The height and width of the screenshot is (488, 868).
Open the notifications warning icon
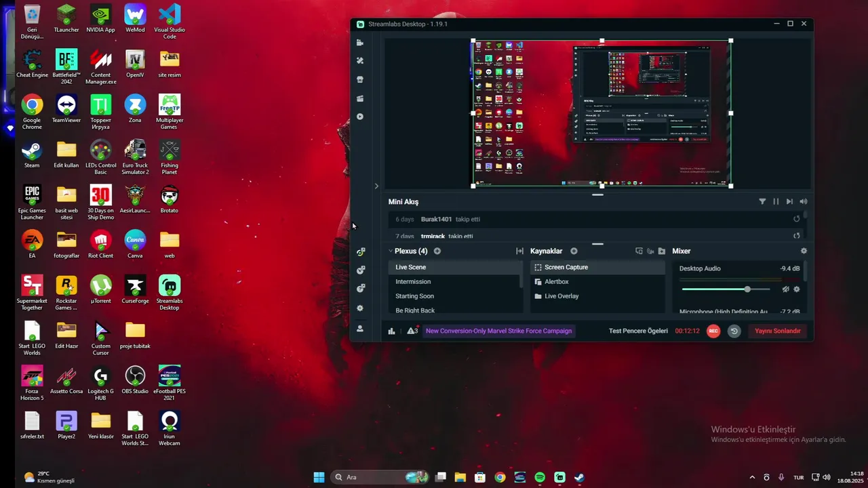coord(412,331)
